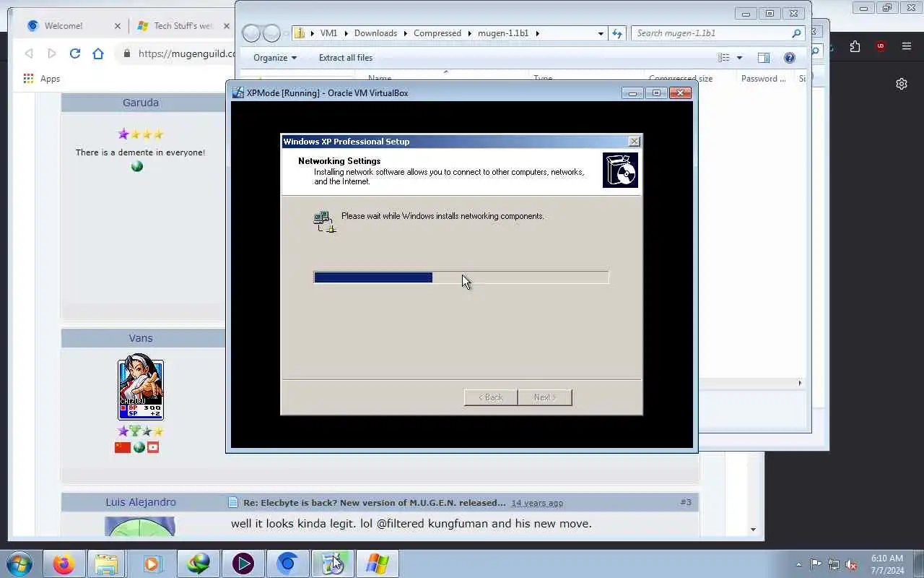Viewport: 924px width, 578px height.
Task: Open Internet Download Manager taskbar icon
Action: click(198, 564)
